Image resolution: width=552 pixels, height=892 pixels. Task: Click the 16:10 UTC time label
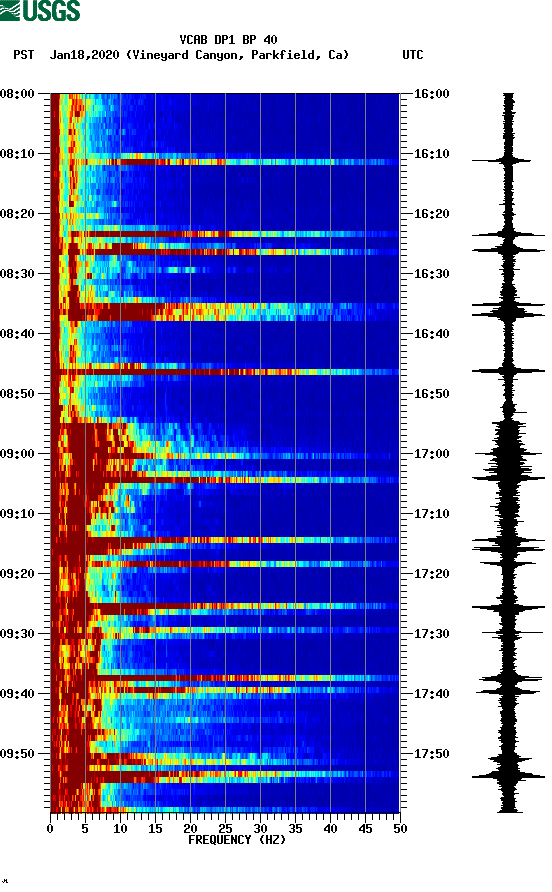click(431, 154)
